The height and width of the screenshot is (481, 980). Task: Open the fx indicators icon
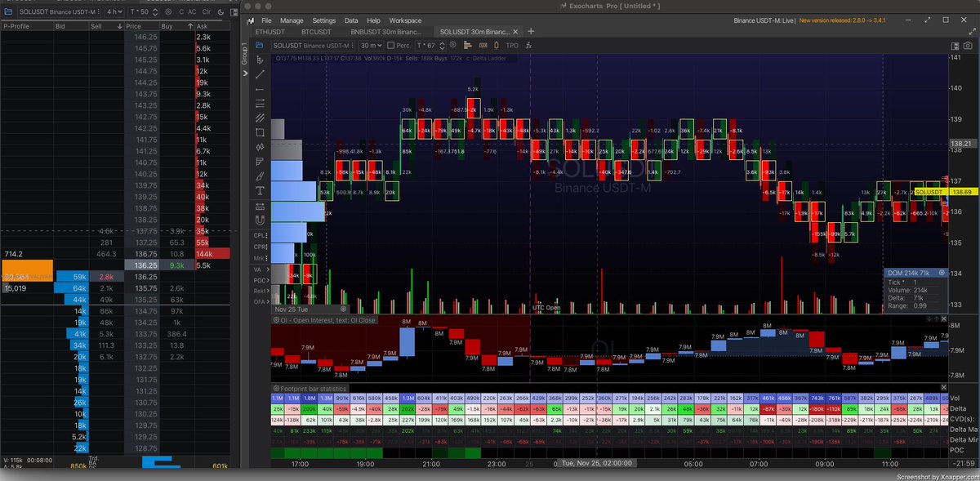coord(528,46)
